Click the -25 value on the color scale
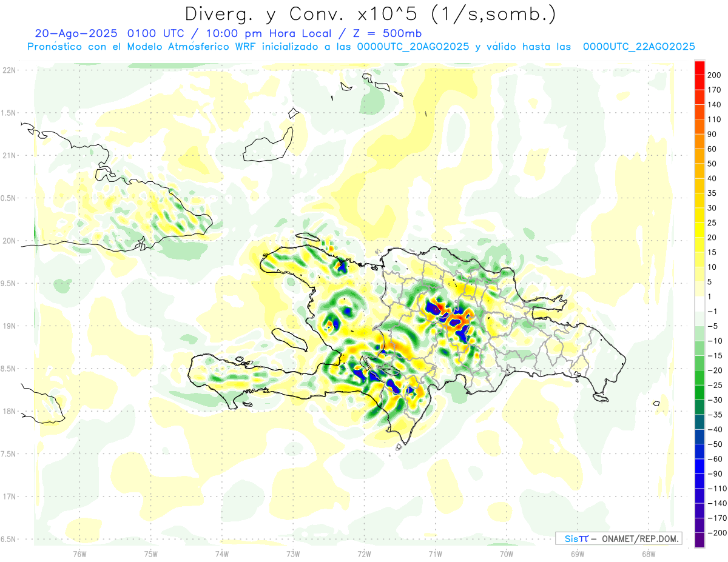Image resolution: width=728 pixels, height=562 pixels. [x=716, y=385]
